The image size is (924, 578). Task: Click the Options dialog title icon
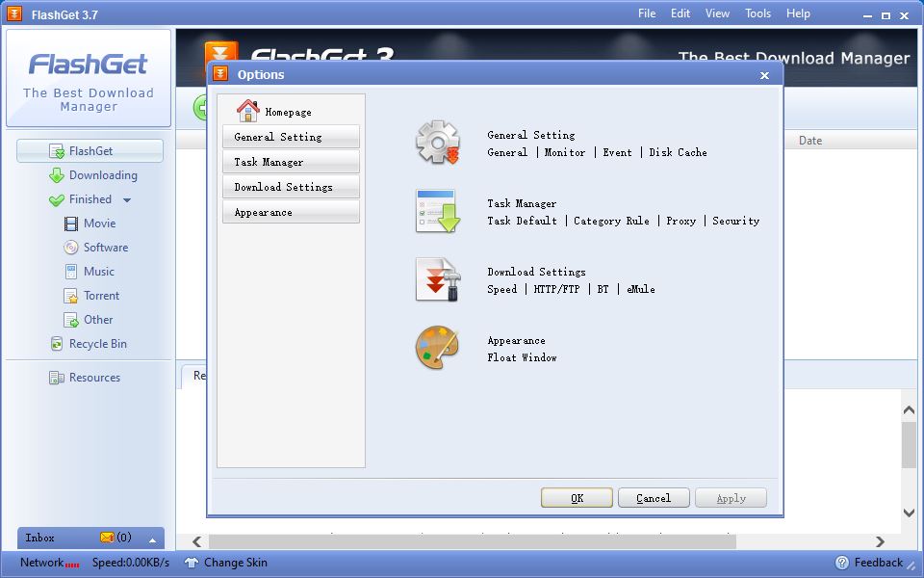pyautogui.click(x=220, y=74)
